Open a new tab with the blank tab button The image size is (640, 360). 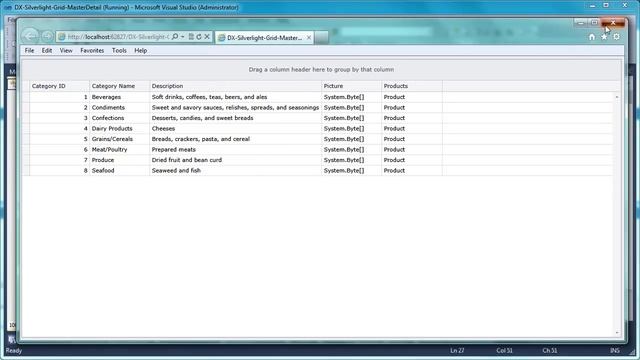coord(321,38)
